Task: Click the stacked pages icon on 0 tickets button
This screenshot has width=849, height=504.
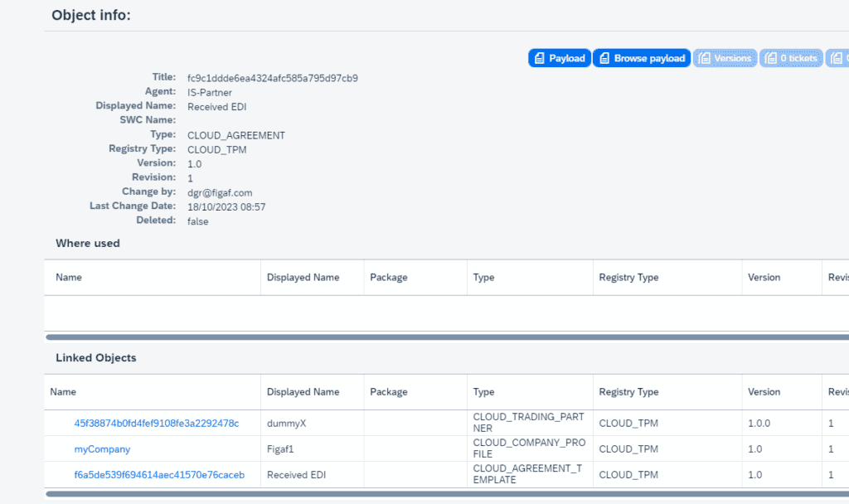Action: [770, 58]
